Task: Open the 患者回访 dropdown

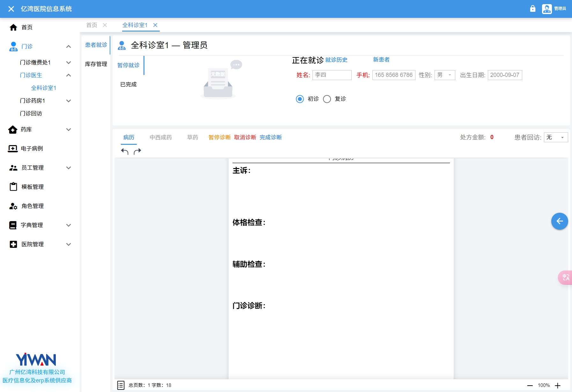Action: click(556, 137)
